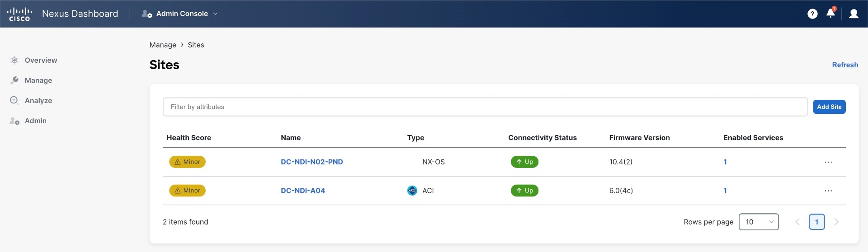Viewport: 868px width, 252px height.
Task: Open the user profile icon
Action: click(x=854, y=14)
